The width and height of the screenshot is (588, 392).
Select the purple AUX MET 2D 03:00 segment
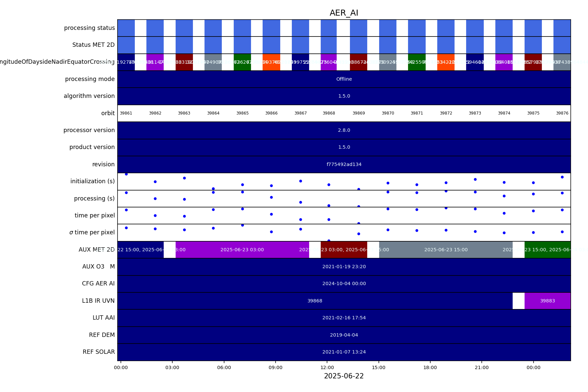tap(242, 250)
